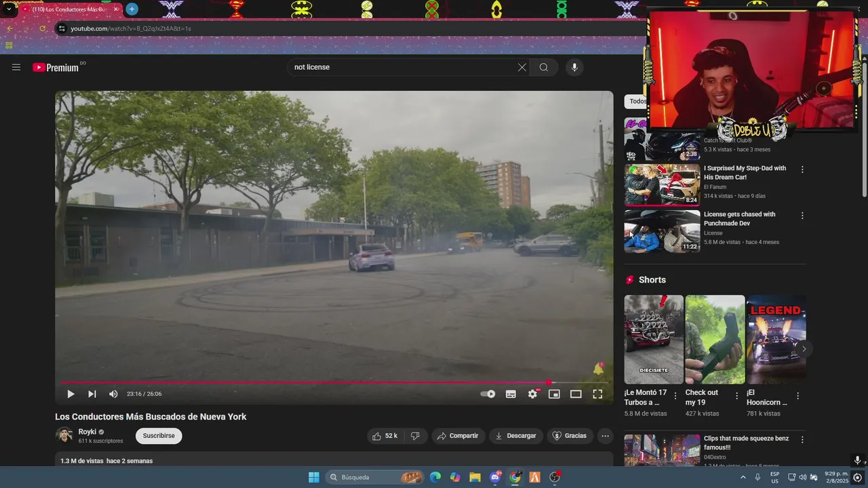
Task: Enter fullscreen in the video player
Action: [597, 394]
